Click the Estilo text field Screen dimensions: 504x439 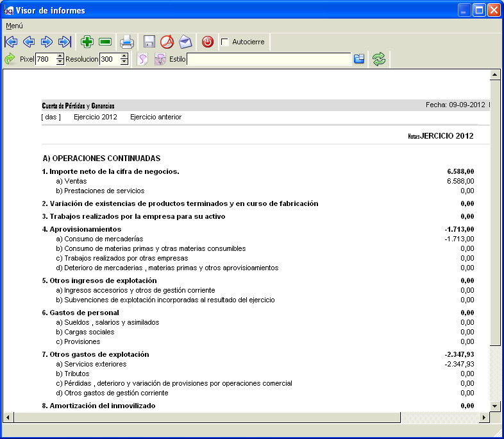click(x=269, y=59)
